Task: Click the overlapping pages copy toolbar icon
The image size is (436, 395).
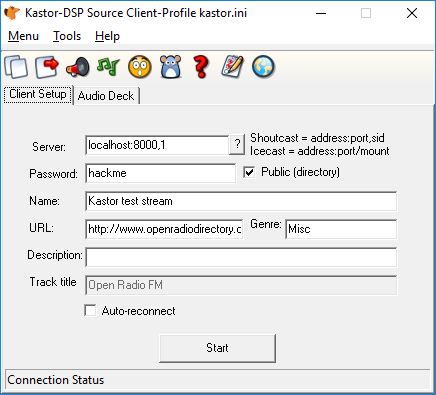Action: pyautogui.click(x=16, y=67)
